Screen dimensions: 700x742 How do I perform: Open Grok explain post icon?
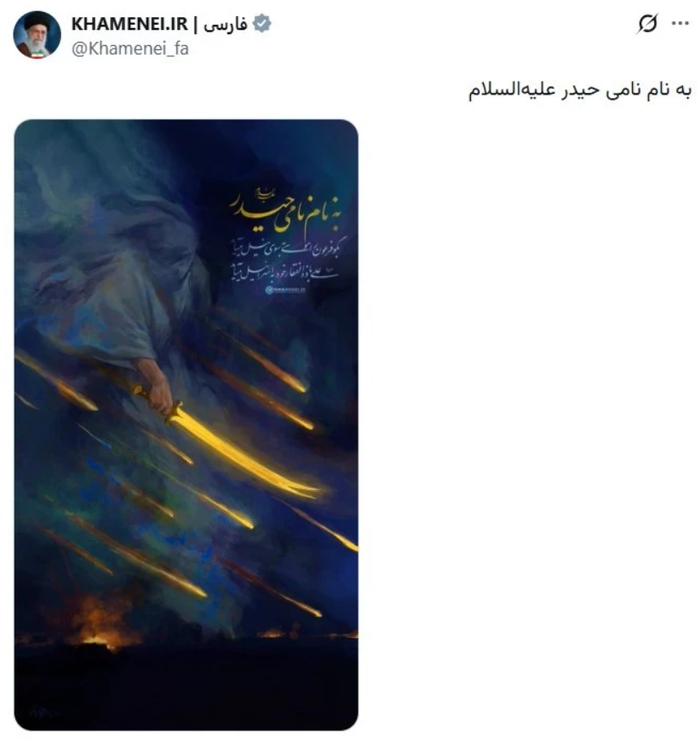coord(647,23)
